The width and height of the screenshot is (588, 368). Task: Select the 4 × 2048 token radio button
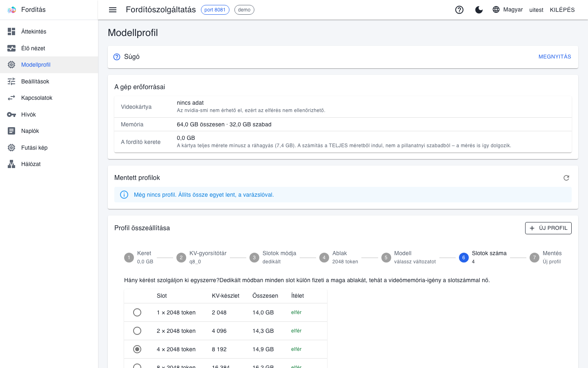click(x=137, y=349)
